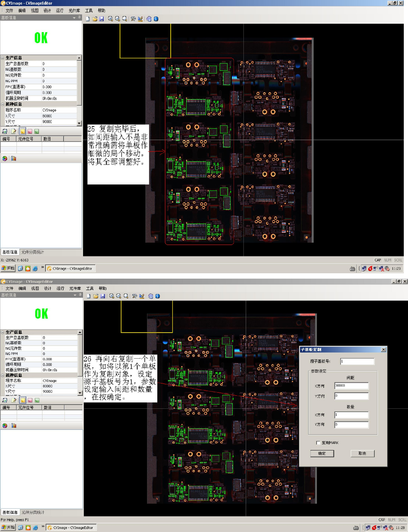This screenshot has width=408, height=532.
Task: Open 编辑 menu in lower window
Action: (22, 289)
